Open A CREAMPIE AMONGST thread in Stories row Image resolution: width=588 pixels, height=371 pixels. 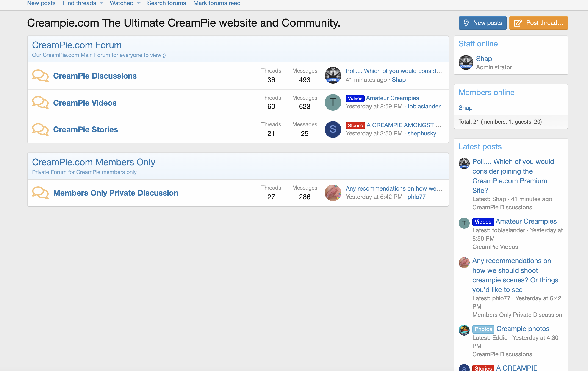tap(404, 125)
